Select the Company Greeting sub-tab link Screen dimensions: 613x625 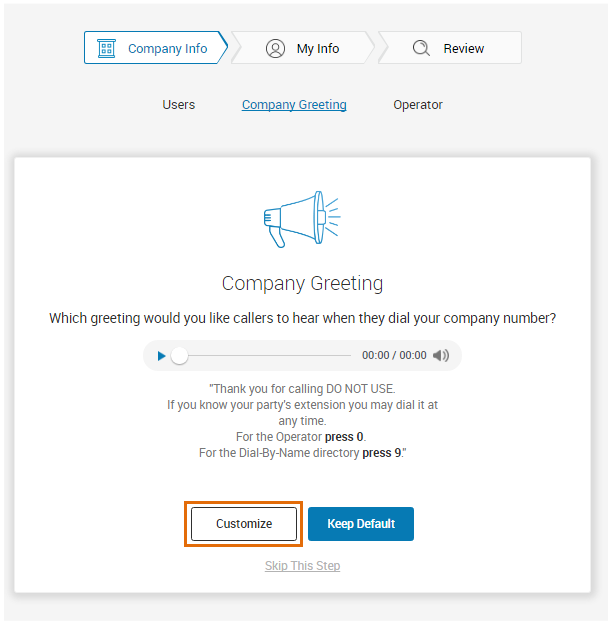[x=294, y=105]
